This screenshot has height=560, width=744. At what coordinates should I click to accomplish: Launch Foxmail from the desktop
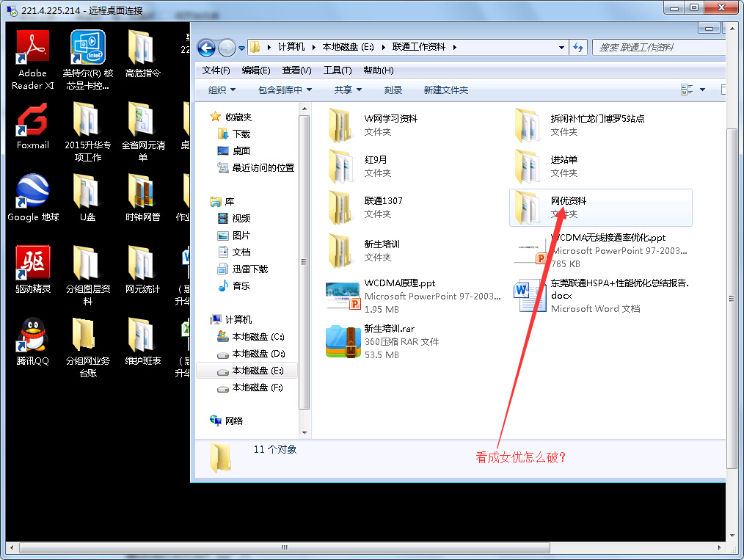click(x=33, y=127)
